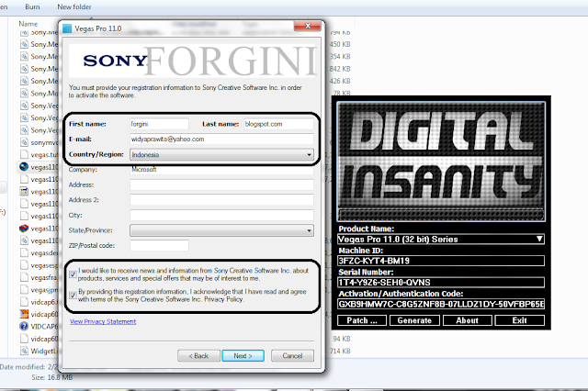Toggle the Privacy Policy agreement checkbox
Image resolution: width=588 pixels, height=391 pixels.
[73, 296]
